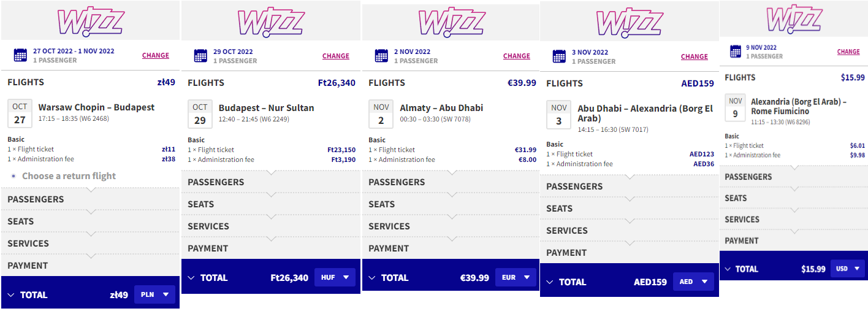Screen dimensions: 868x311
Task: Click the calendar icon beside 3 Nov 2022
Action: tap(559, 56)
